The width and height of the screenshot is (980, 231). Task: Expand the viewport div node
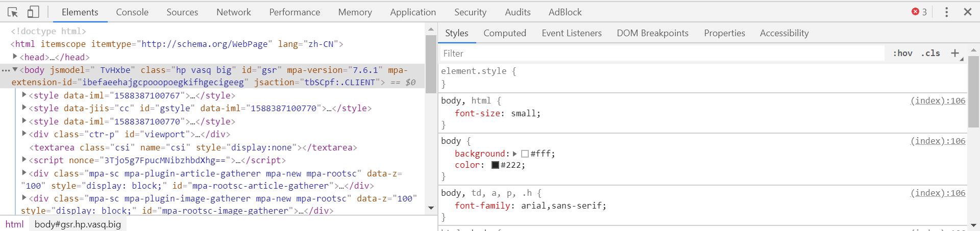(x=24, y=134)
